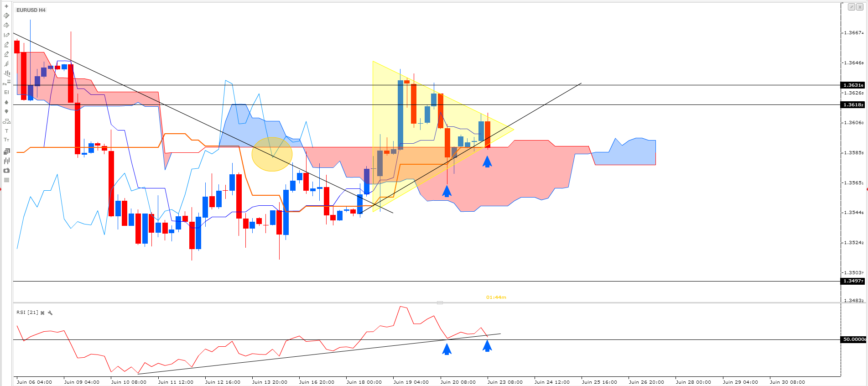Click the Juin 30 08:00 time label
This screenshot has height=386, width=868.
(787, 382)
